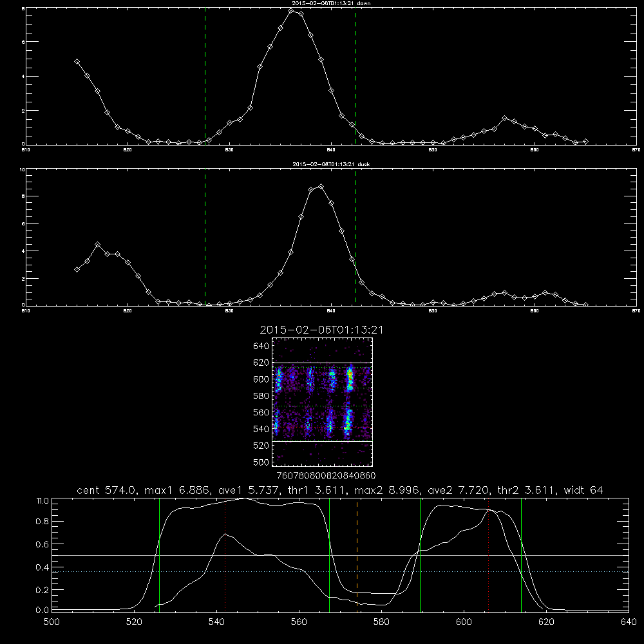Click the bottom plot y-axis label 0.0
Viewport: 644px width, 644px height.
point(43,611)
